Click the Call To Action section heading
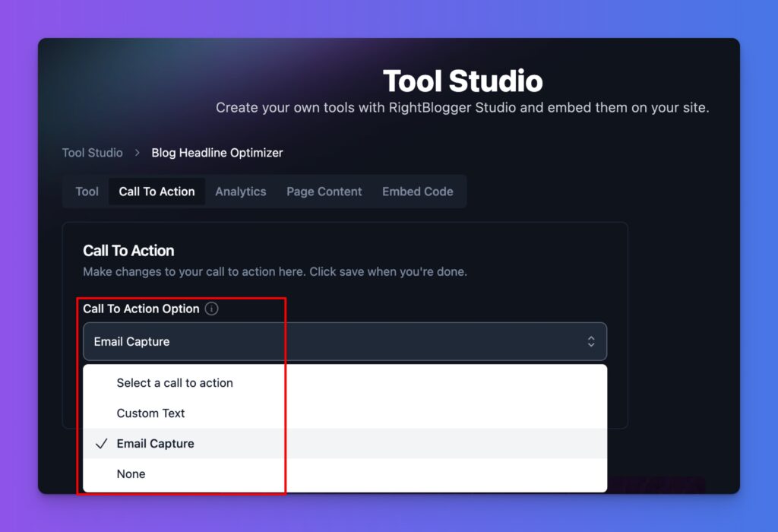Screen dimensions: 778x532 (x=128, y=250)
